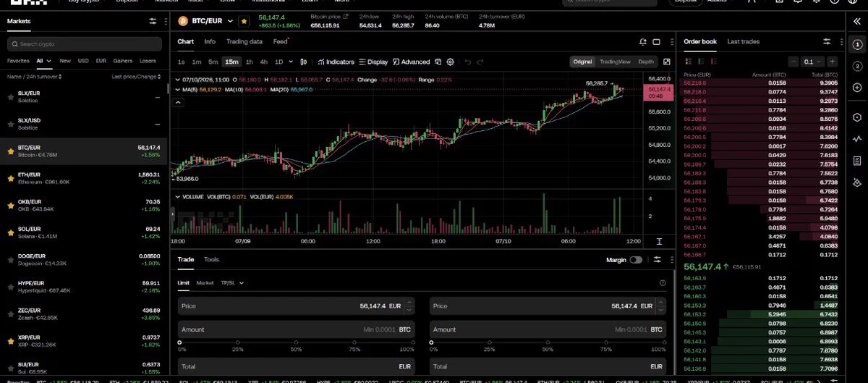Open the Indicators menu

[335, 62]
